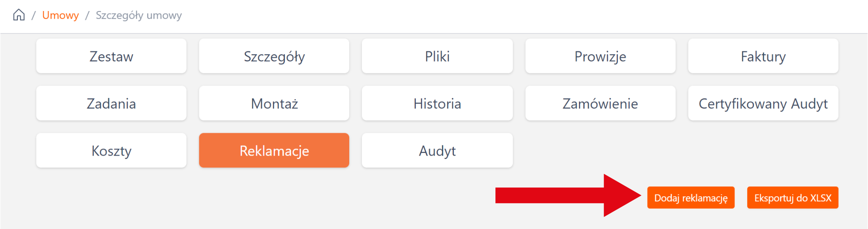868x229 pixels.
Task: Click the home icon in breadcrumb
Action: [x=19, y=15]
